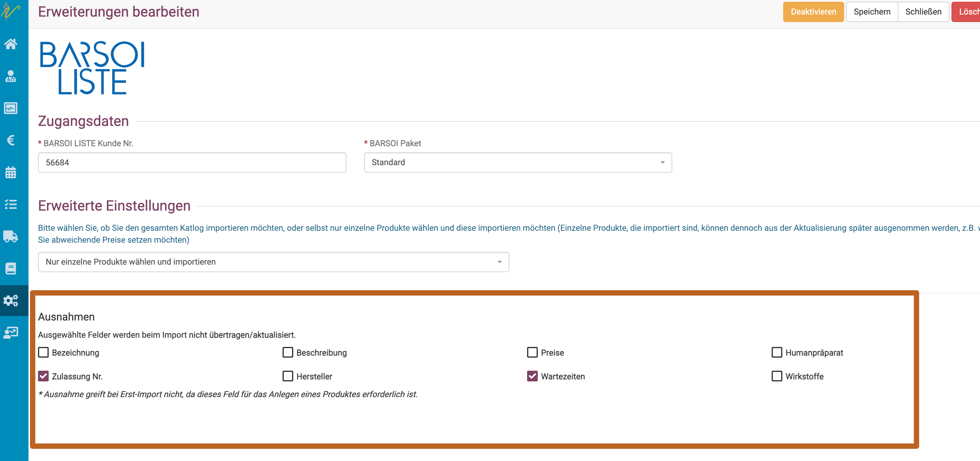This screenshot has height=461, width=980.
Task: Check the Humanpräparat checkbox
Action: (777, 352)
